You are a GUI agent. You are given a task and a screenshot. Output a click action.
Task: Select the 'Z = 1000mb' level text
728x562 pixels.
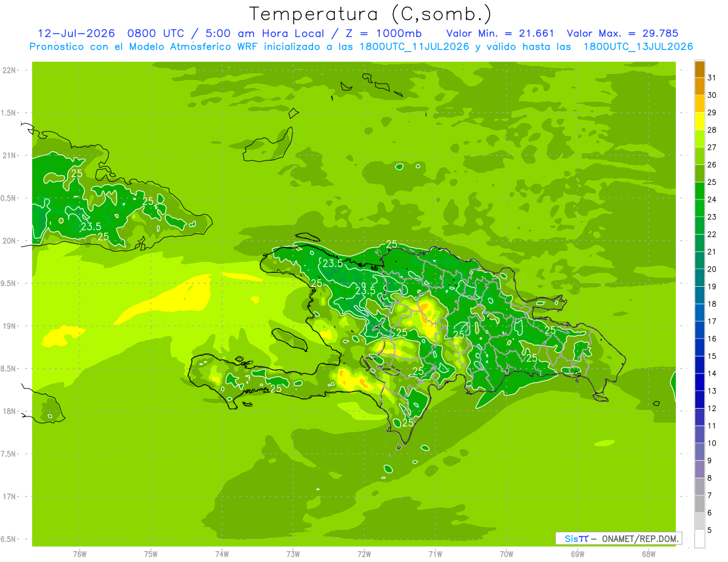tap(383, 33)
